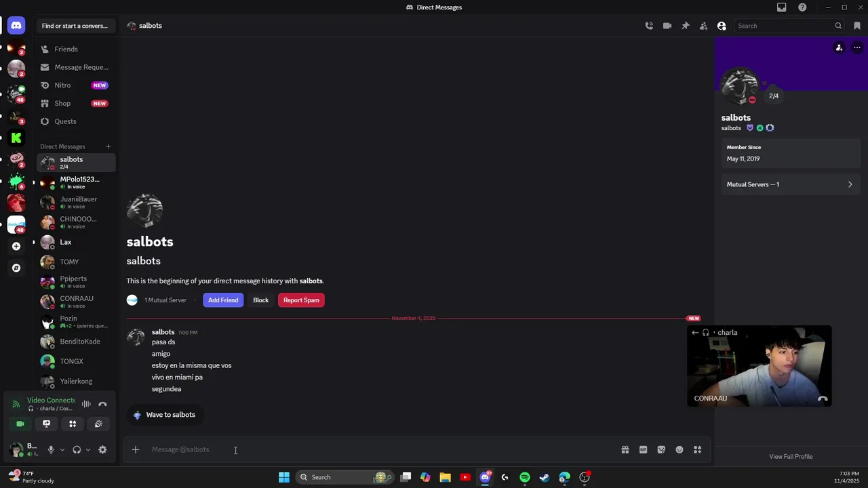Viewport: 868px width, 488px height.
Task: Create a new DM with plus icon
Action: click(x=108, y=146)
